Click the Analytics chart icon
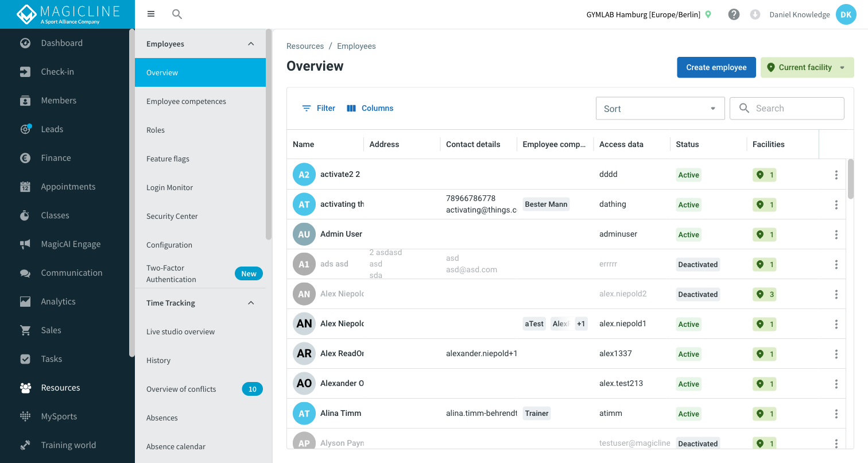The height and width of the screenshot is (463, 868). pyautogui.click(x=25, y=302)
